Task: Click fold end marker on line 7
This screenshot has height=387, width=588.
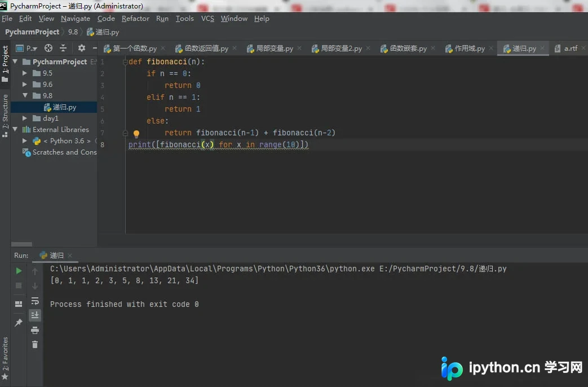Action: pos(125,133)
